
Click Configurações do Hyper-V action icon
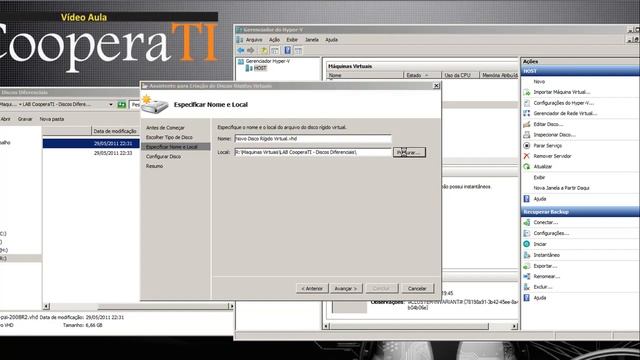point(527,103)
